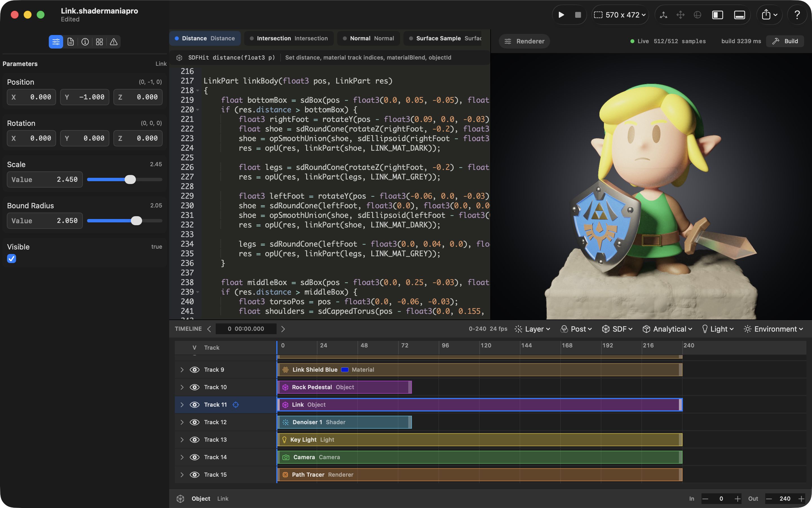Viewport: 812px width, 508px height.
Task: Click the Path Tracer renderer clip icon
Action: [x=285, y=474]
